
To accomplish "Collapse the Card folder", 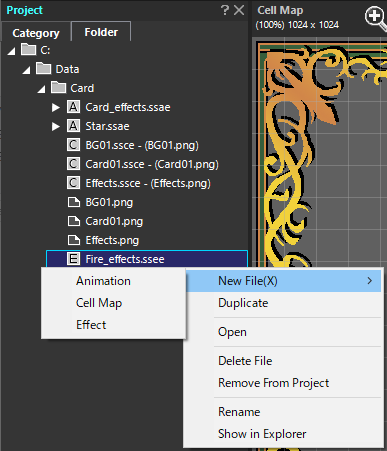I will (x=41, y=89).
